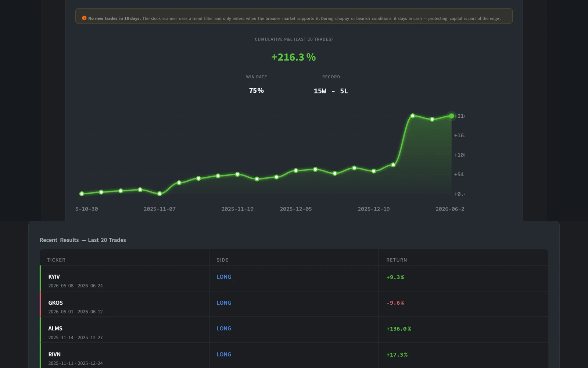This screenshot has width=588, height=368.
Task: Click the LONG label in GKOS row
Action: (224, 303)
